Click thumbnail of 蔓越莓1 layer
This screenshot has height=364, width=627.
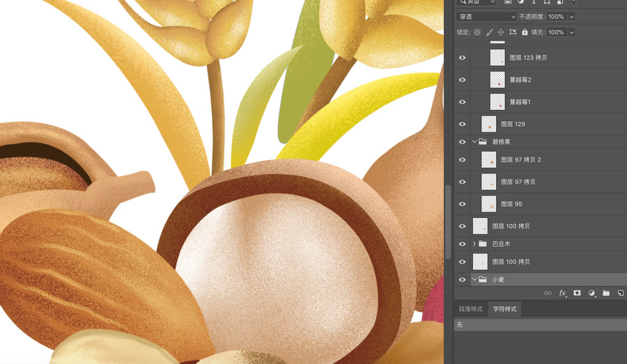coord(497,102)
